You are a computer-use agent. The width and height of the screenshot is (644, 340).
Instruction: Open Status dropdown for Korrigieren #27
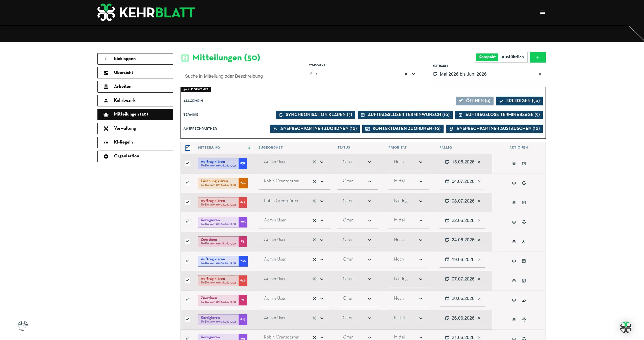[369, 318]
